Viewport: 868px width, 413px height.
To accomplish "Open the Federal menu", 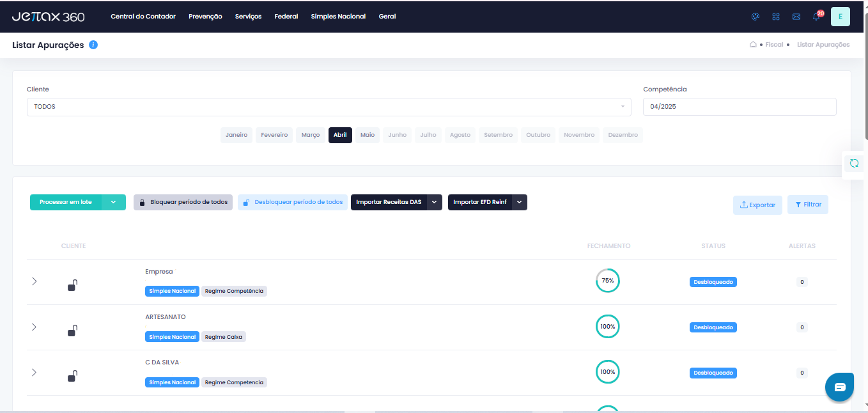I will pyautogui.click(x=286, y=17).
